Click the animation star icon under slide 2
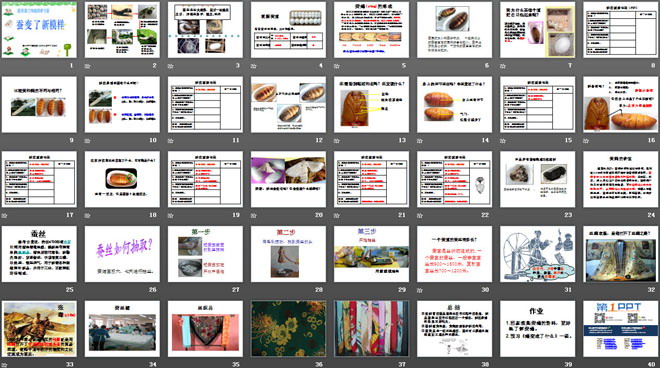This screenshot has height=368, width=660. pyautogui.click(x=88, y=66)
